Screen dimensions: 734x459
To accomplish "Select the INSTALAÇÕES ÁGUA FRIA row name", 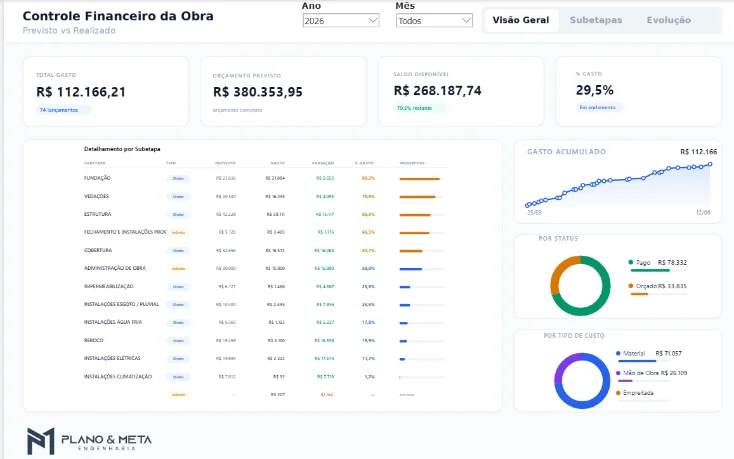I will [x=113, y=322].
